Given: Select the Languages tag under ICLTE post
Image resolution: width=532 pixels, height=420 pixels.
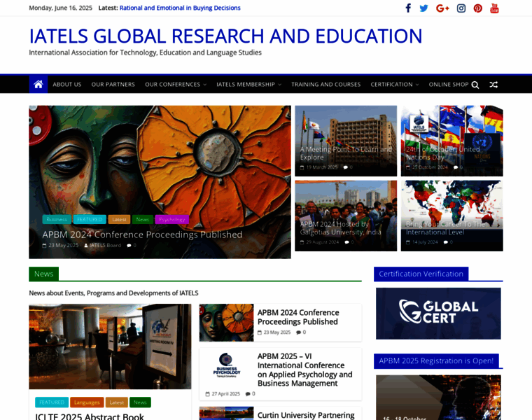Looking at the screenshot, I should click(x=87, y=402).
